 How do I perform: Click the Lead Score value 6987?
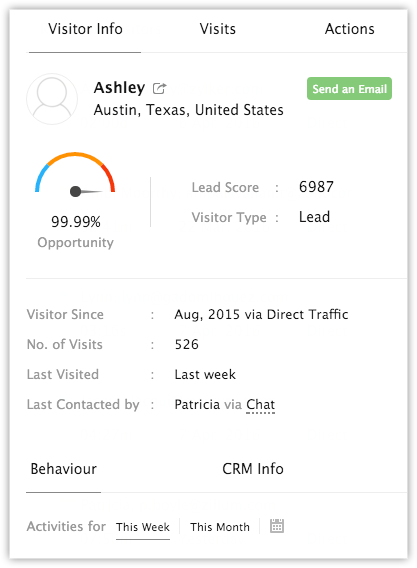(x=316, y=187)
